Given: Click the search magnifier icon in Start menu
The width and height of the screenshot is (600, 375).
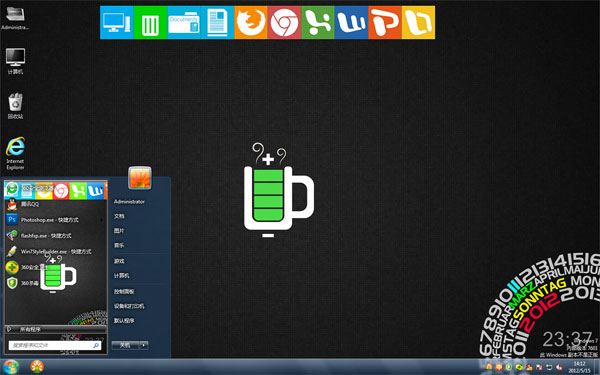Looking at the screenshot, I should tap(96, 346).
